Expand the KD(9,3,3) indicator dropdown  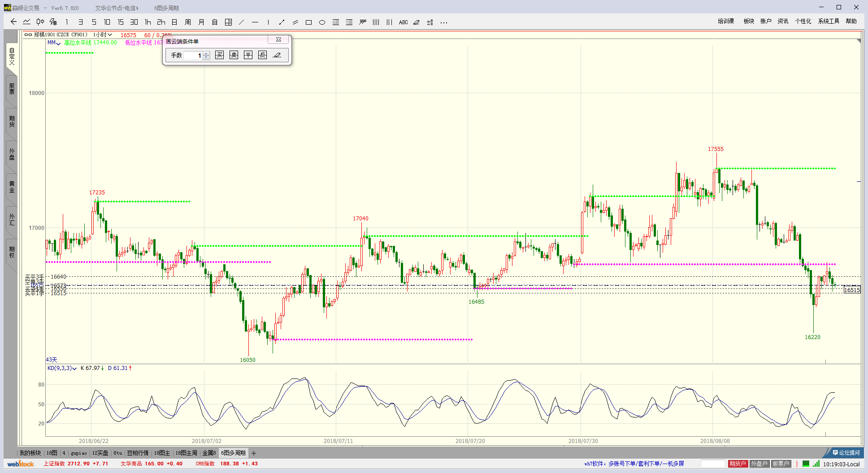[62, 368]
